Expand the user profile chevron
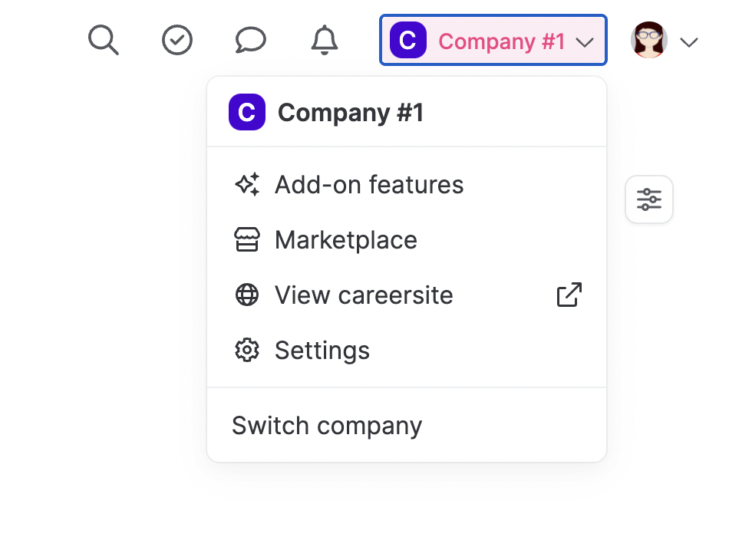Image resolution: width=729 pixels, height=560 pixels. pyautogui.click(x=689, y=42)
